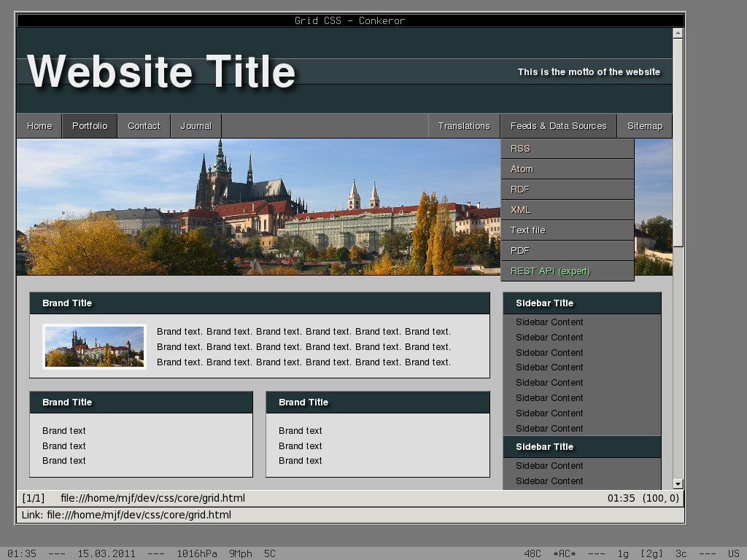Open the Portfolio nav tab
This screenshot has height=560, width=747.
(90, 126)
